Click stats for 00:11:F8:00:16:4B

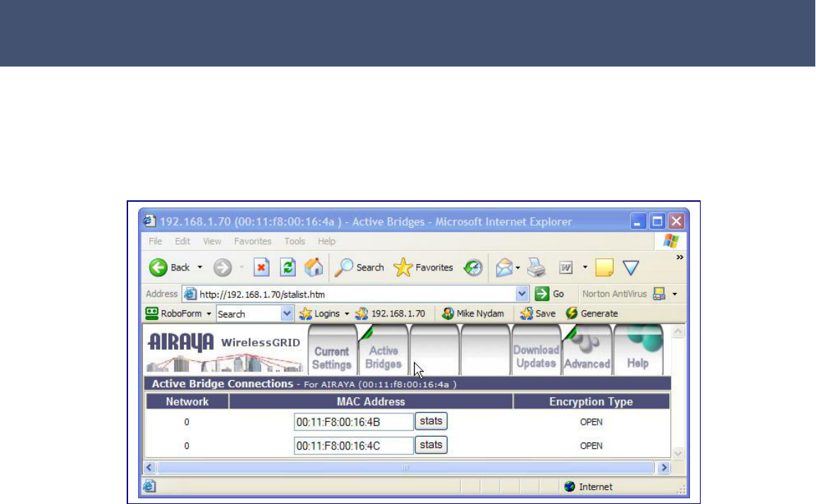tap(431, 421)
